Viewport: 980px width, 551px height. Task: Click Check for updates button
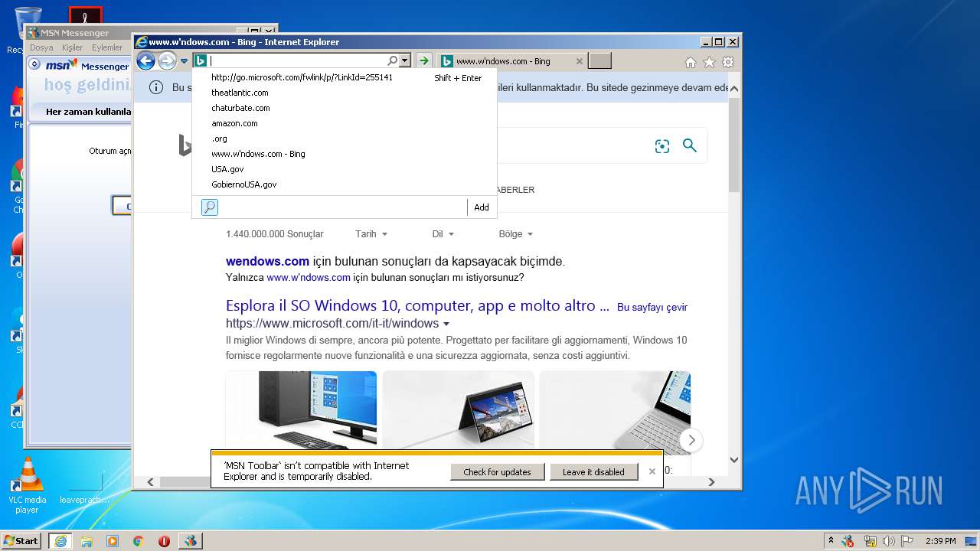click(x=497, y=471)
